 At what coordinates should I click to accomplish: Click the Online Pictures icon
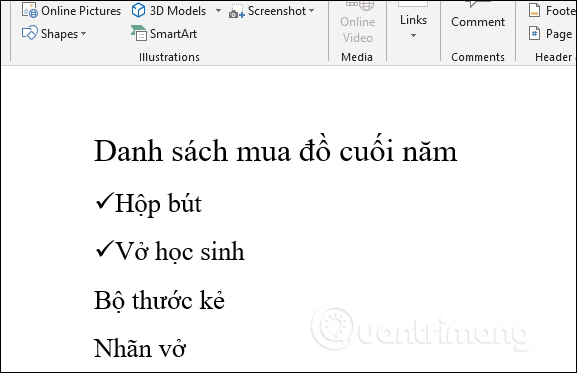click(x=29, y=10)
